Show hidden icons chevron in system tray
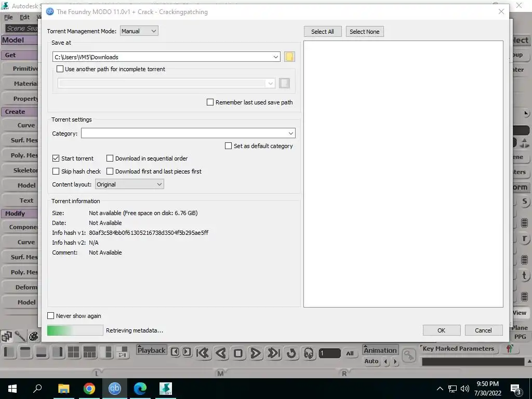This screenshot has width=532, height=399. pos(440,389)
